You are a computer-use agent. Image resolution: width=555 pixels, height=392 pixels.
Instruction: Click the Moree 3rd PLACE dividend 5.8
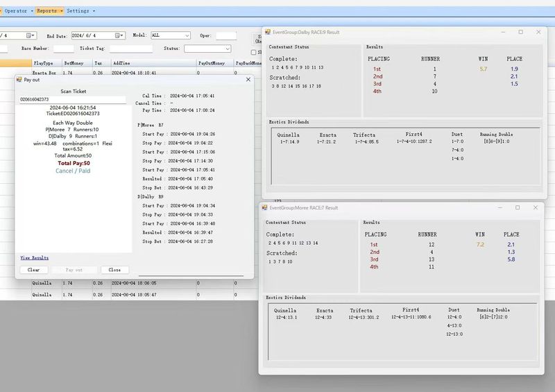click(511, 259)
